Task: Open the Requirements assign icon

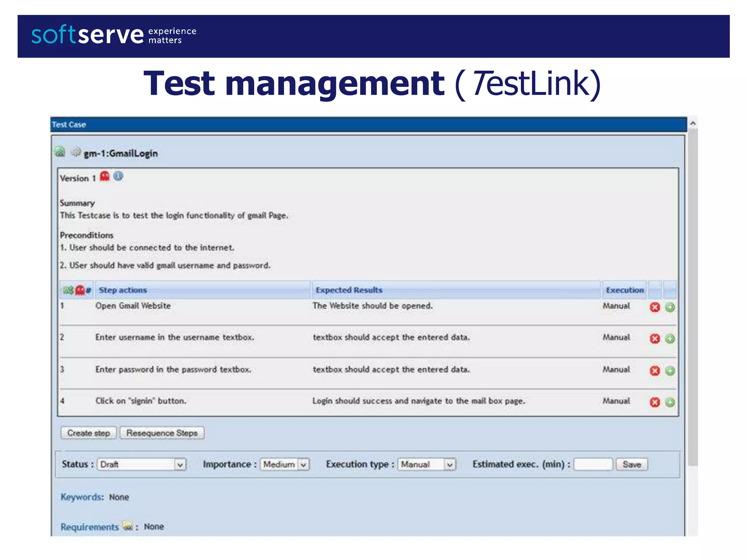Action: coord(128,526)
